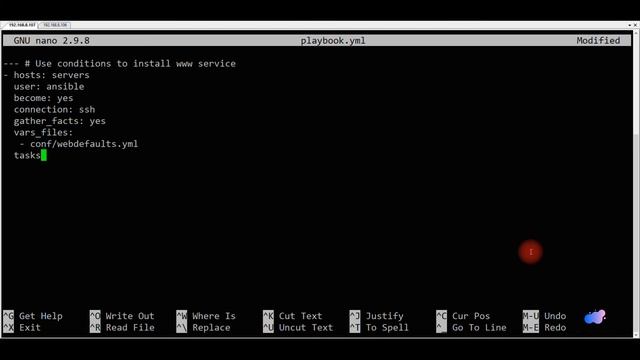640x360 pixels.
Task: Click the ^\ Replace shortcut
Action: click(203, 327)
